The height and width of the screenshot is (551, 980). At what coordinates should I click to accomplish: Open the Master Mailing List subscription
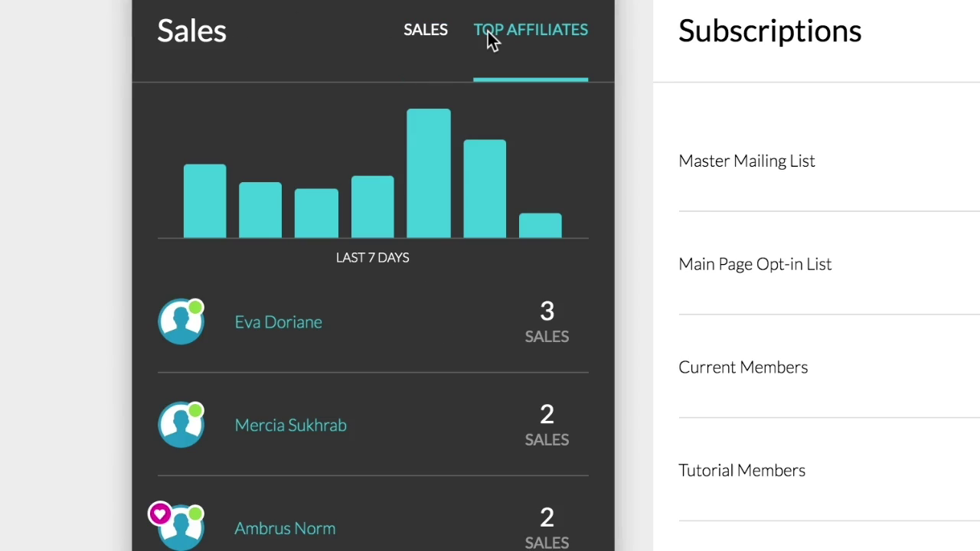point(746,161)
